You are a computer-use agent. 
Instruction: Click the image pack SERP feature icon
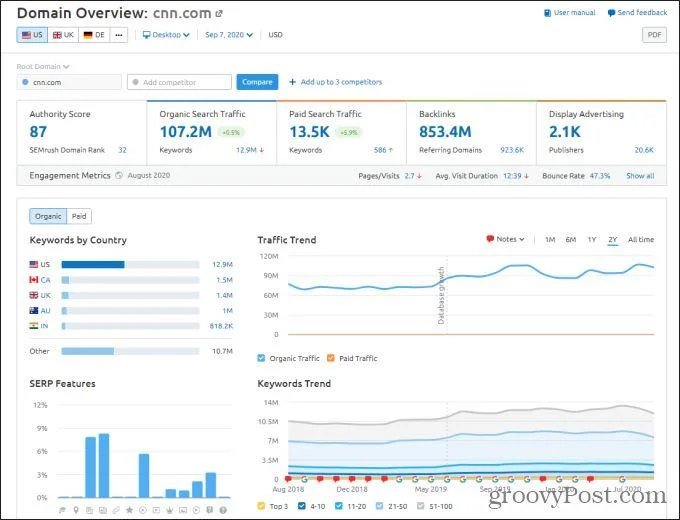pos(103,510)
